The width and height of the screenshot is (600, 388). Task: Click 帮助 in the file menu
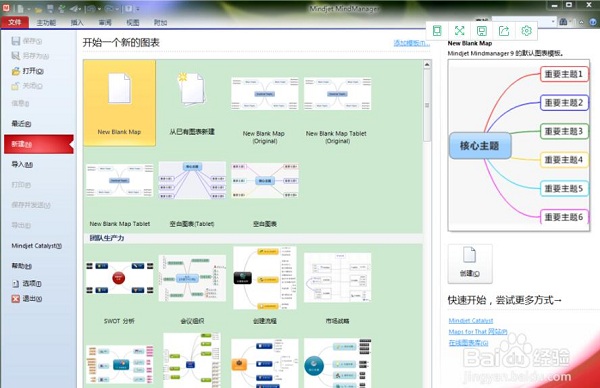[21, 266]
